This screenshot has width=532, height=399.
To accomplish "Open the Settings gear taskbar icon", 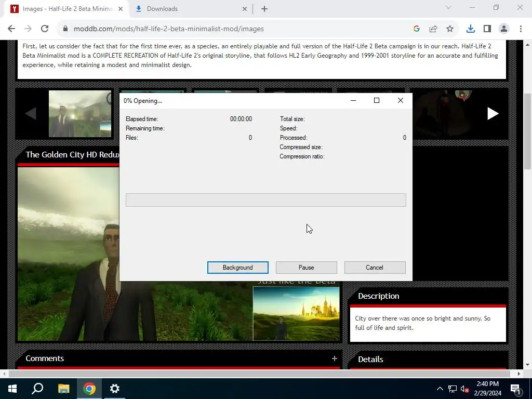I will tap(115, 389).
